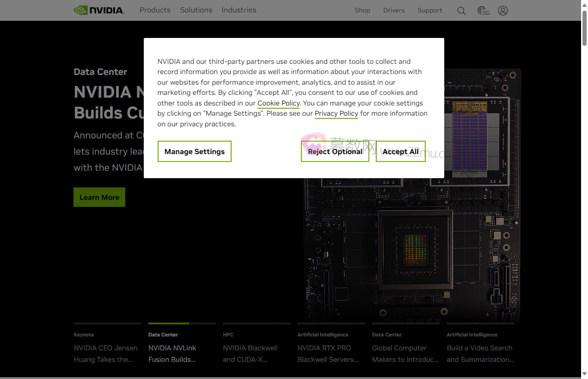Expand the Solutions navigation menu

pyautogui.click(x=196, y=10)
